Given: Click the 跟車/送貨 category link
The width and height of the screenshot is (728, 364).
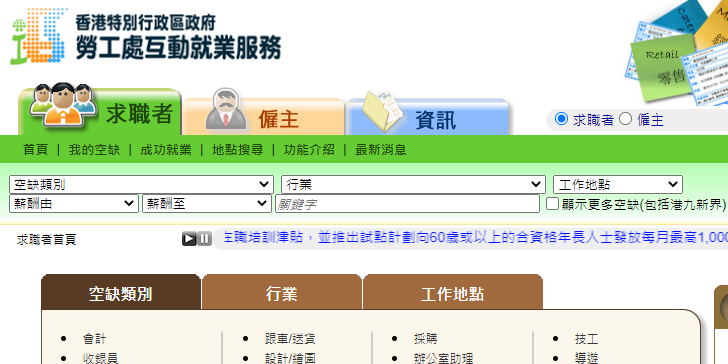Looking at the screenshot, I should pos(290,339).
